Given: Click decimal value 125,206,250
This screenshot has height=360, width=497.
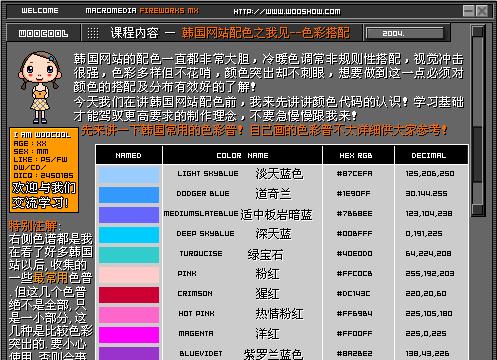Looking at the screenshot, I should [x=430, y=173].
